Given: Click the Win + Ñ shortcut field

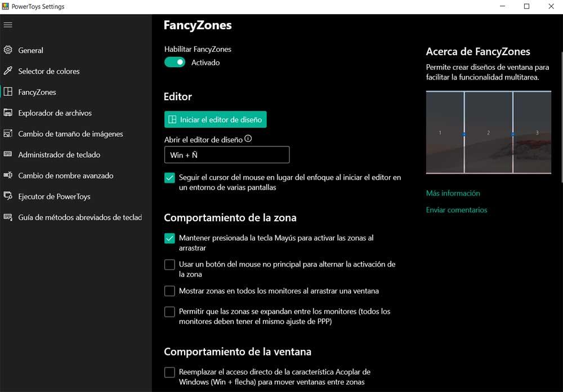Looking at the screenshot, I should (227, 154).
